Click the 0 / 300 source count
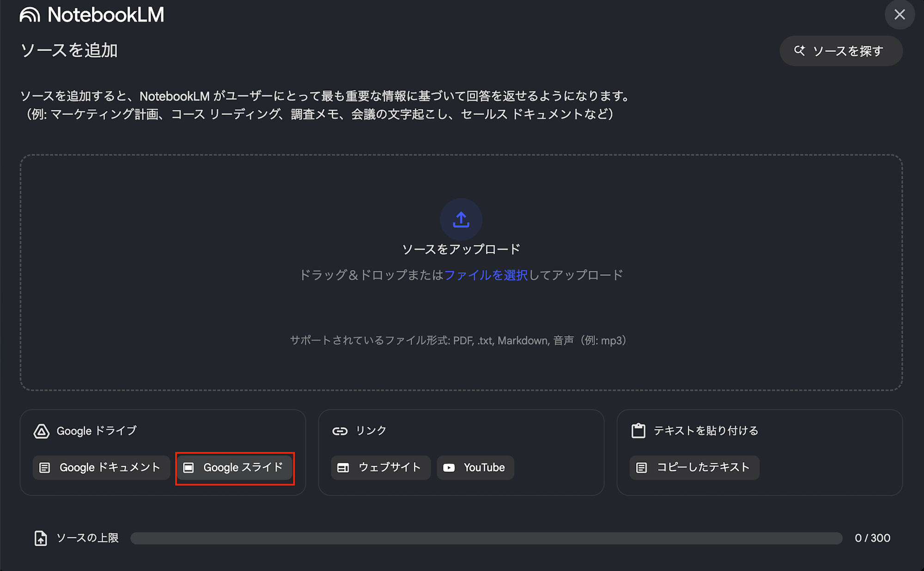Image resolution: width=924 pixels, height=571 pixels. [x=872, y=538]
